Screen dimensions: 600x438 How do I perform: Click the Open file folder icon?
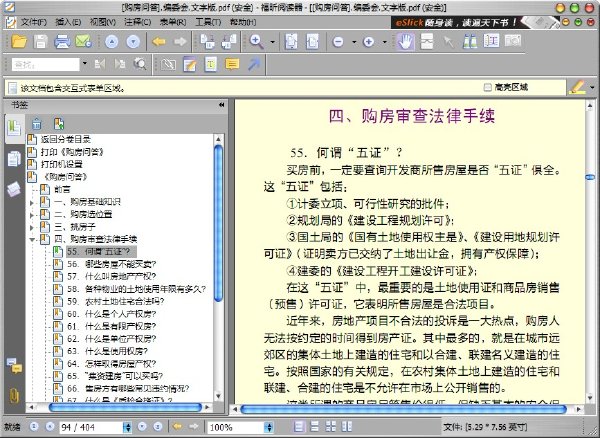18,41
